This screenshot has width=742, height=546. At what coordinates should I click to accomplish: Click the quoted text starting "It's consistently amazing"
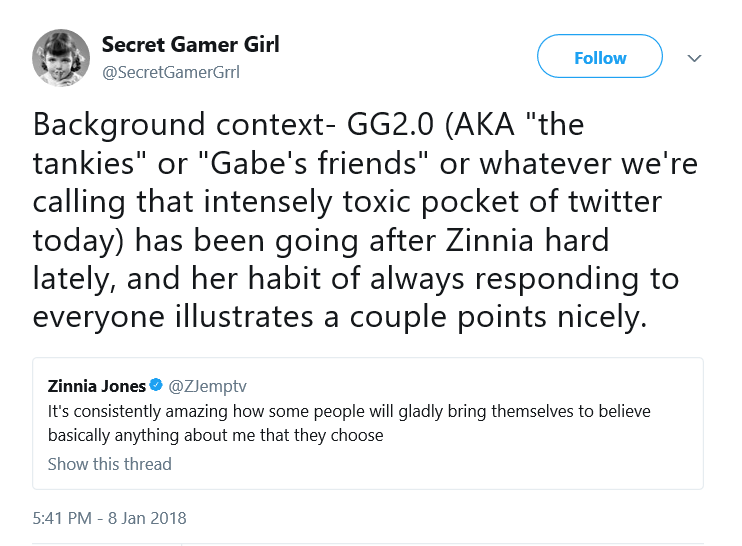(349, 423)
